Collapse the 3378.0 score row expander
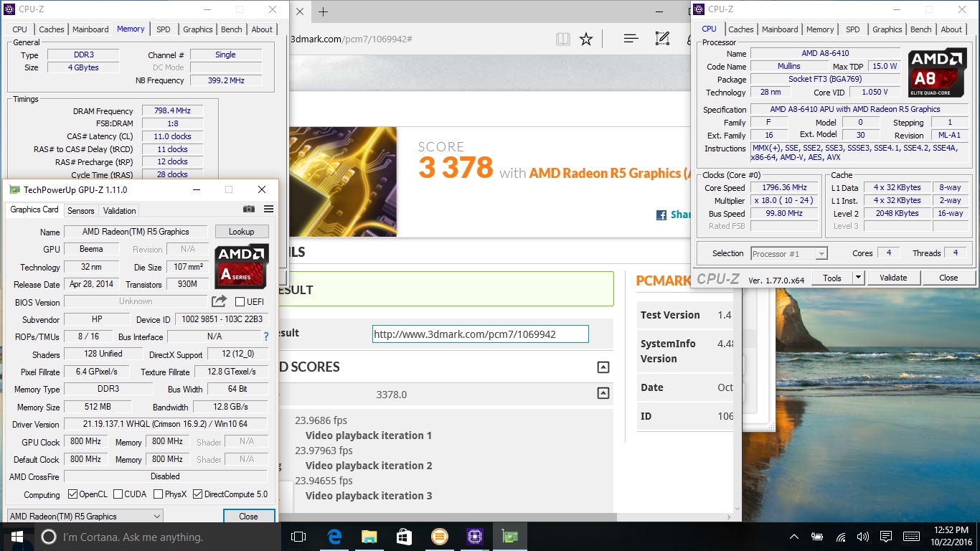Viewport: 980px width, 551px height. pos(603,393)
